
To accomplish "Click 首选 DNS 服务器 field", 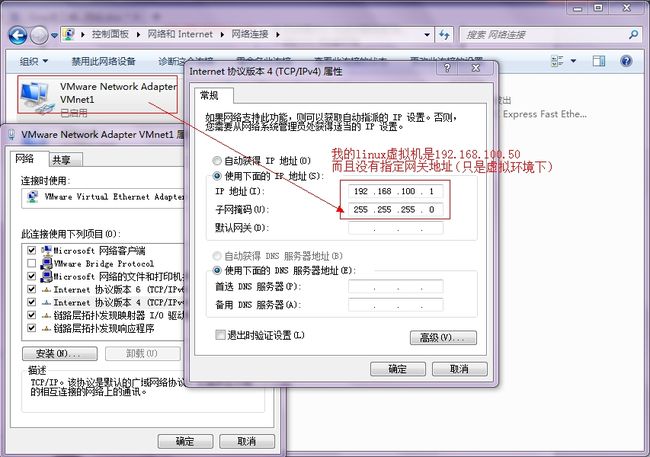I will pos(395,287).
